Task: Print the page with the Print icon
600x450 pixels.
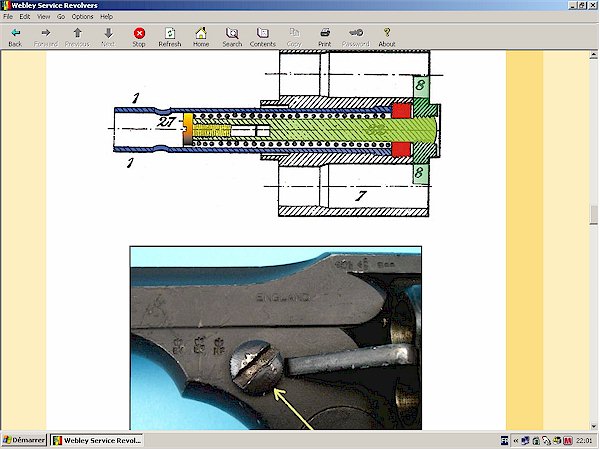Action: [325, 33]
